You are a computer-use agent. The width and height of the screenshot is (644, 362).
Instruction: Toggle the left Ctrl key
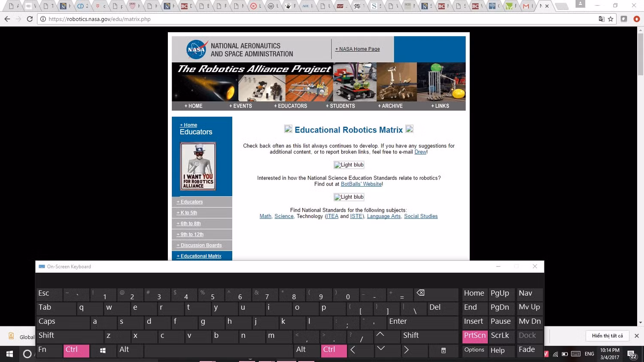[76, 350]
